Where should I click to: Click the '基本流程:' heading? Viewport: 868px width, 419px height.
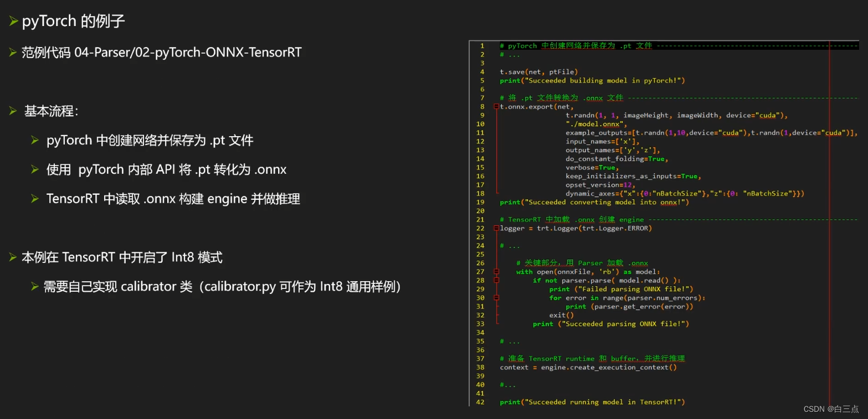[51, 111]
